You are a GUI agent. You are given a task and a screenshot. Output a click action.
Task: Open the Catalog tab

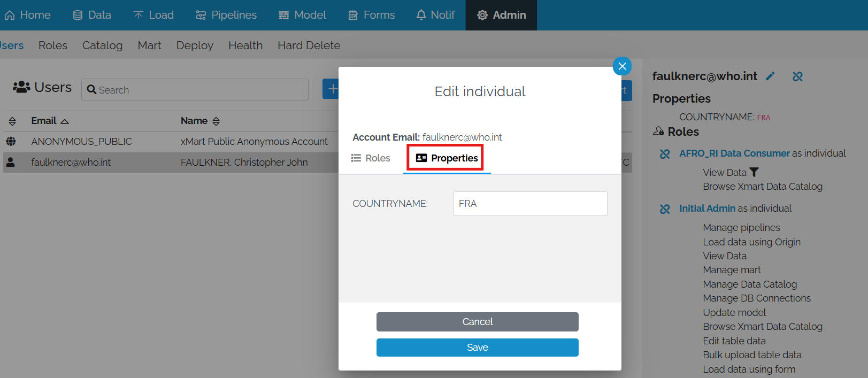102,45
